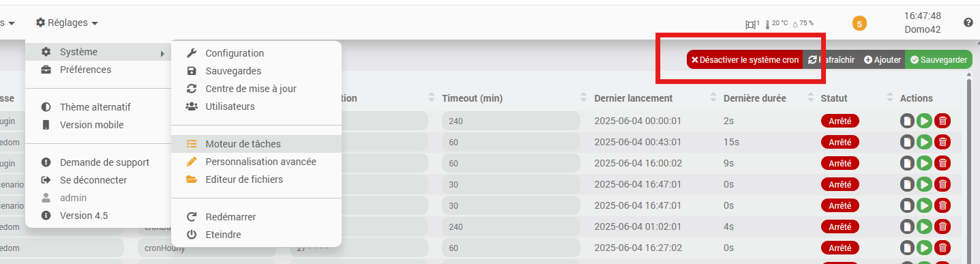
Task: Delete the cron launched at 00:00:01
Action: tap(942, 121)
